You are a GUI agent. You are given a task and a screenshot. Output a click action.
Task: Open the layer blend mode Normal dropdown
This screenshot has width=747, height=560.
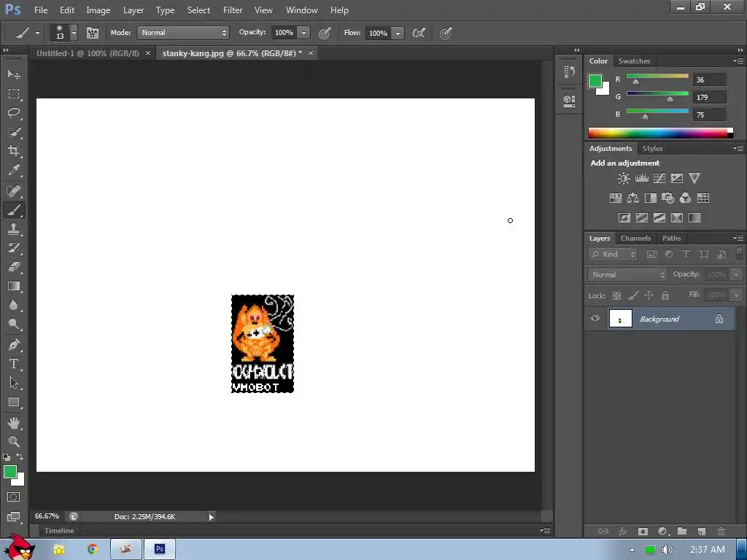click(627, 275)
